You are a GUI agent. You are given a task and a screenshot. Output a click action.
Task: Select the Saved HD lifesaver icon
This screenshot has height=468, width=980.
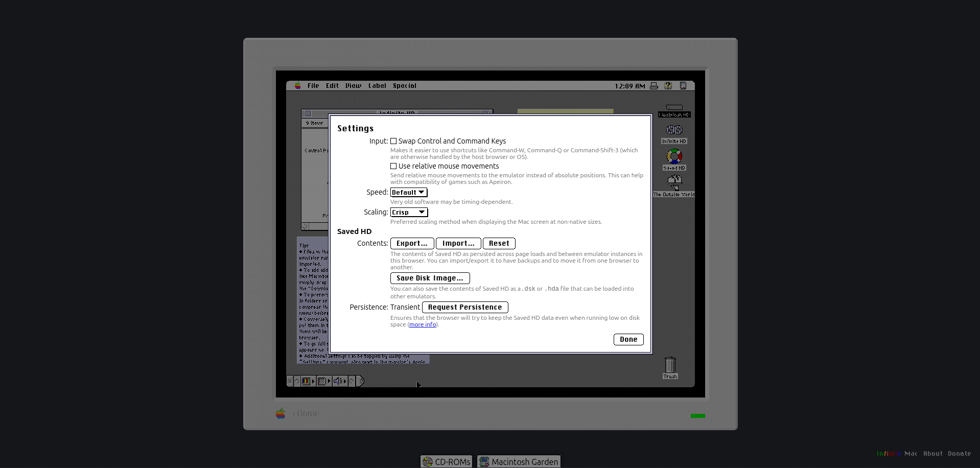674,156
